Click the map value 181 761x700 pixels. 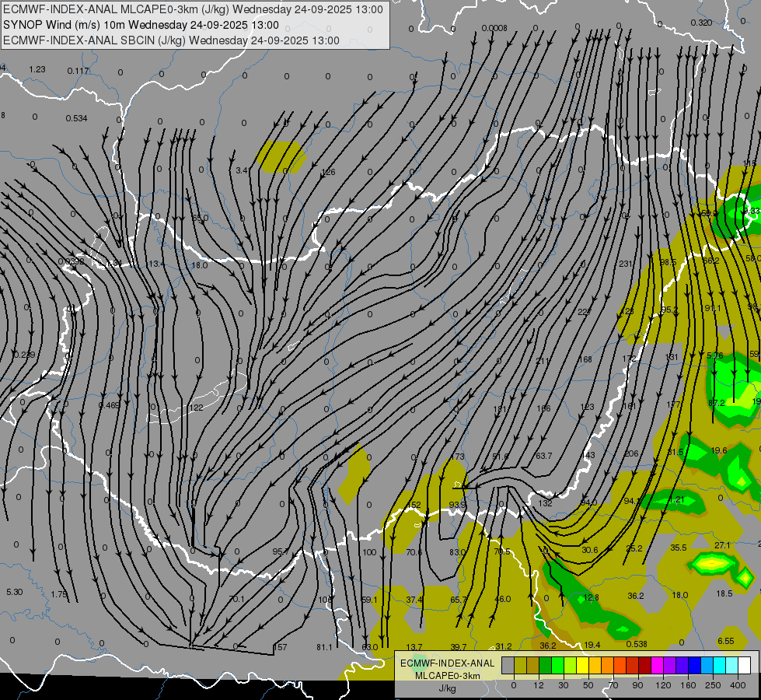click(500, 410)
